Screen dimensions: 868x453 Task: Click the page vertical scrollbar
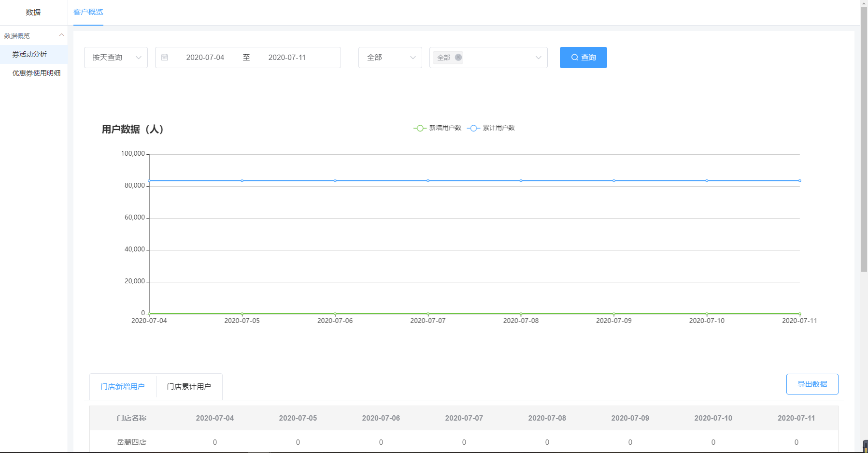[x=864, y=145]
